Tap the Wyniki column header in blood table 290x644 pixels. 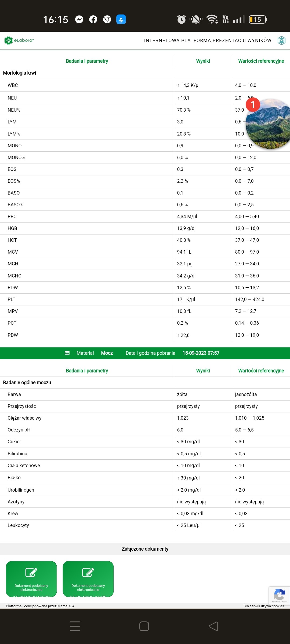click(x=203, y=61)
